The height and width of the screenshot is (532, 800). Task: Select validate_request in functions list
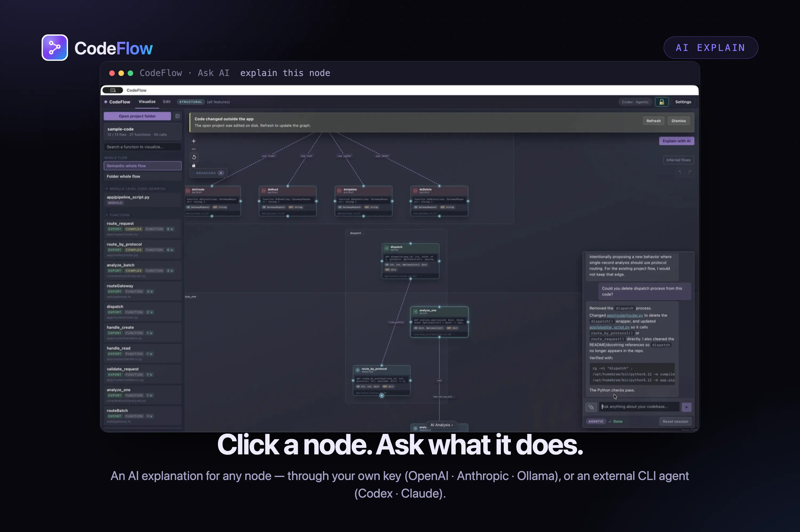click(x=142, y=374)
